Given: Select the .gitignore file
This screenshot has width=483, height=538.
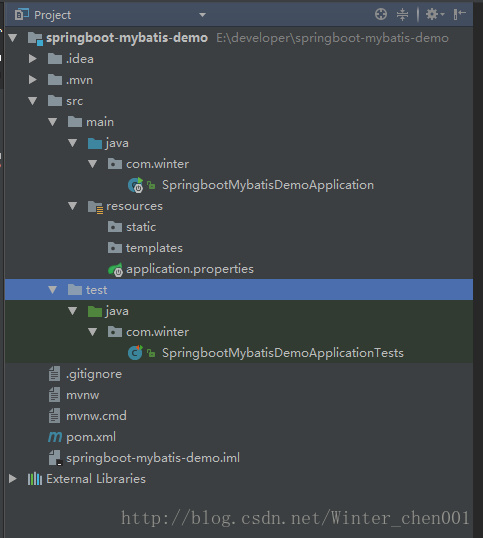Looking at the screenshot, I should [x=85, y=374].
